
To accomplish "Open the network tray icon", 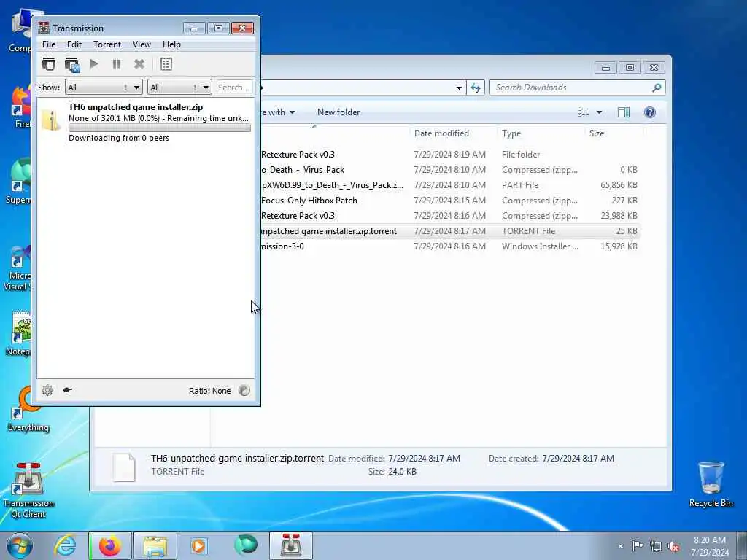I will (x=656, y=546).
